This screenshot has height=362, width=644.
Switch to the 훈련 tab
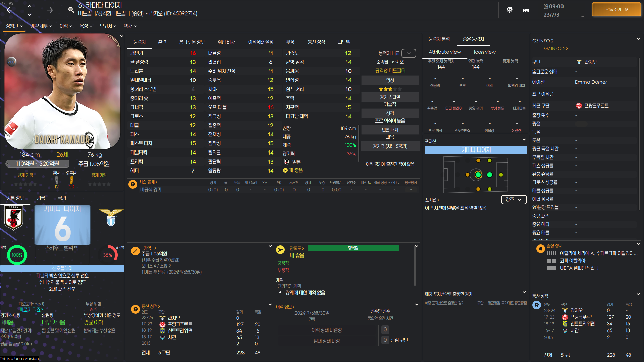pos(162,42)
